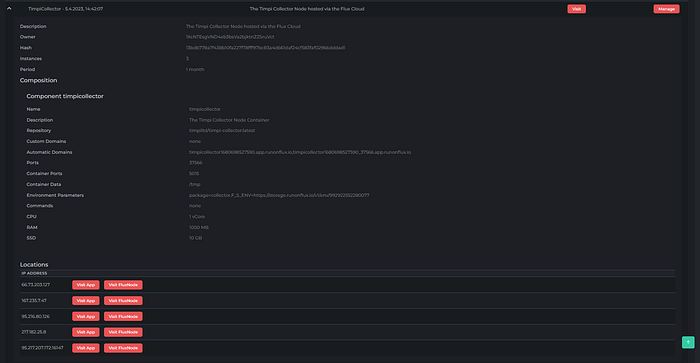Visit FluxNode for IP 167.235.7.47
The width and height of the screenshot is (700, 363).
123,300
